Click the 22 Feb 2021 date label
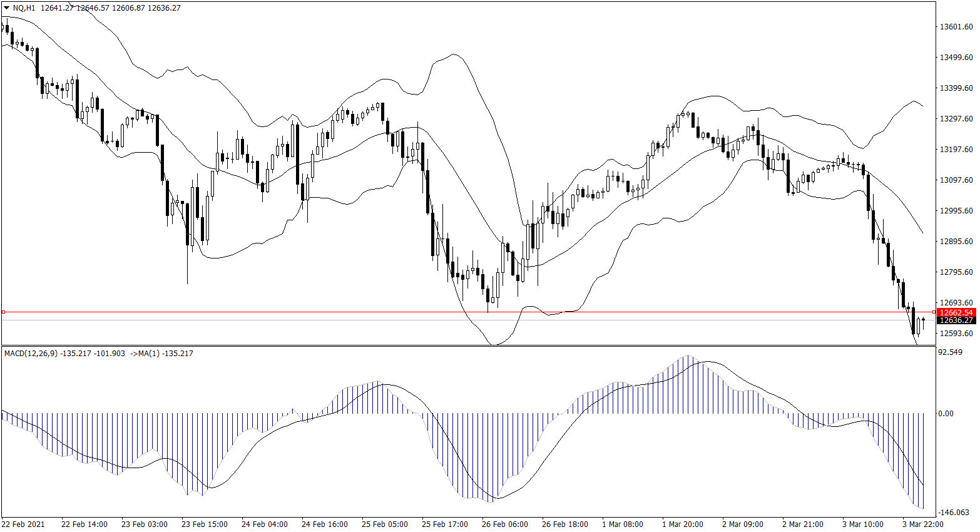Viewport: 980px width, 532px height. tap(23, 524)
